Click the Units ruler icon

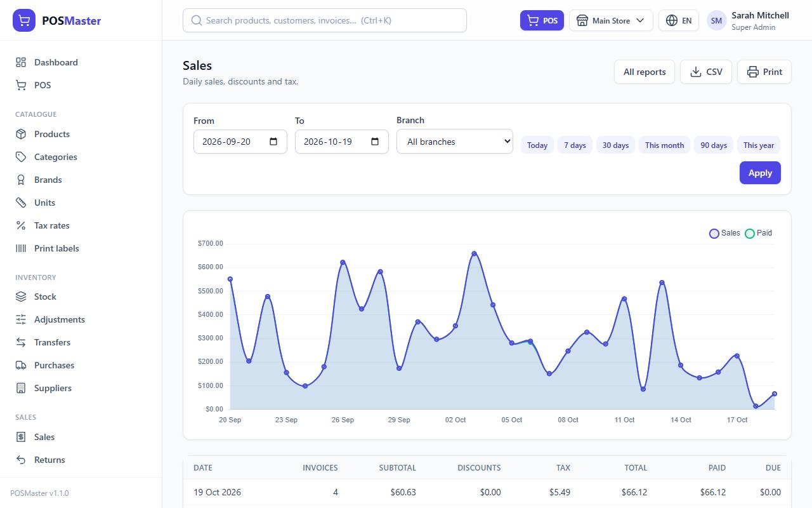(21, 203)
